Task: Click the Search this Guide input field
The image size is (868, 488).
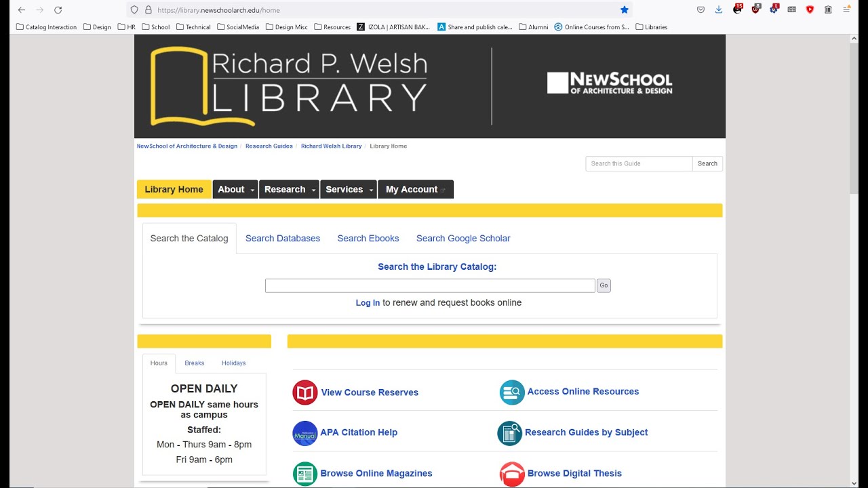Action: pos(639,163)
